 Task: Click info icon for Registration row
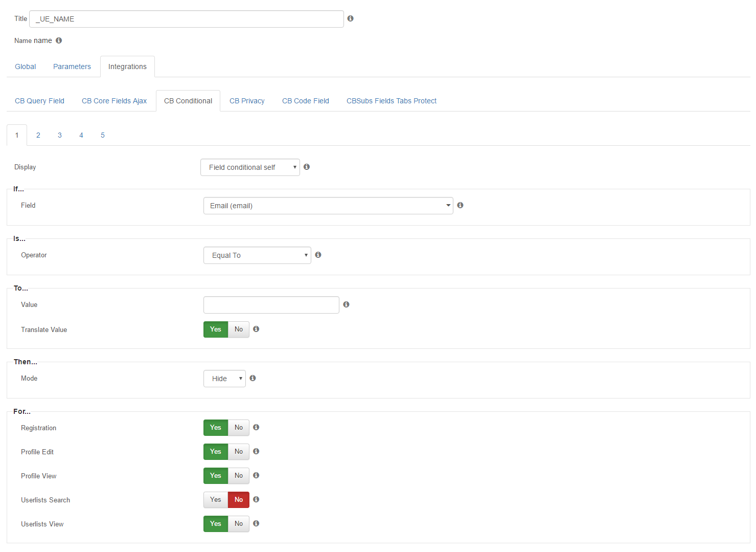pos(256,427)
